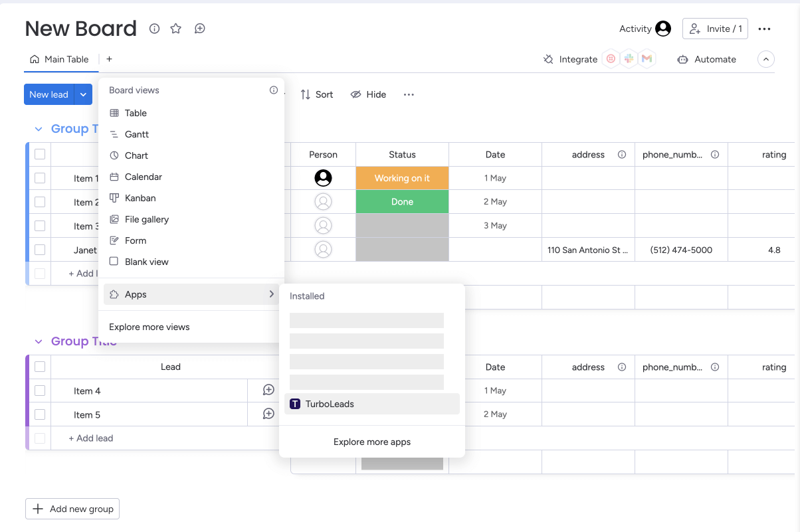Click Explore more apps link
The width and height of the screenshot is (800, 532).
click(371, 442)
